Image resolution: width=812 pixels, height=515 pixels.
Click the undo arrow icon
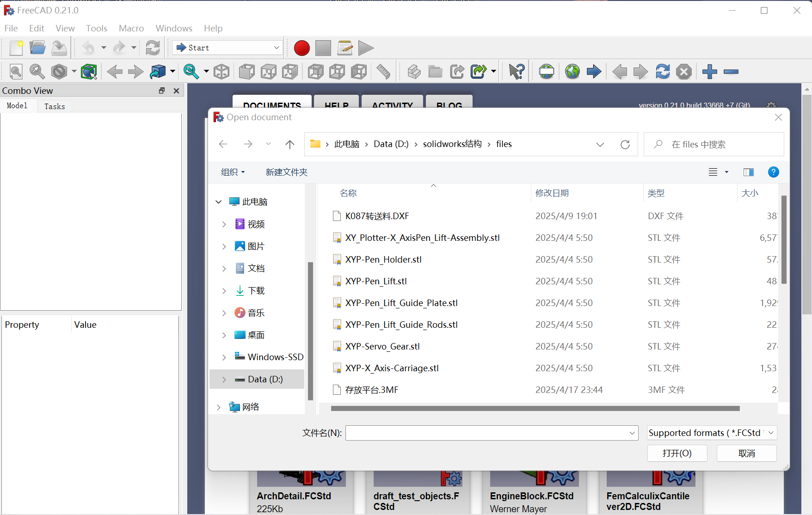coord(88,48)
